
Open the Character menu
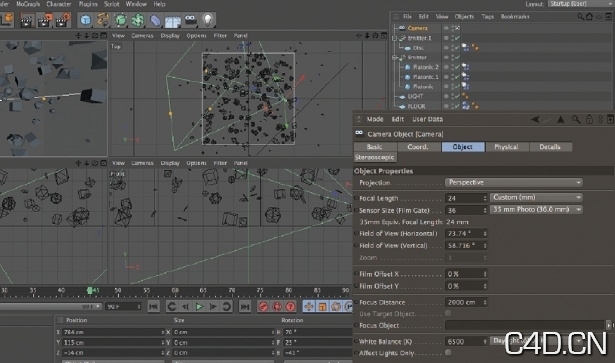coord(59,4)
